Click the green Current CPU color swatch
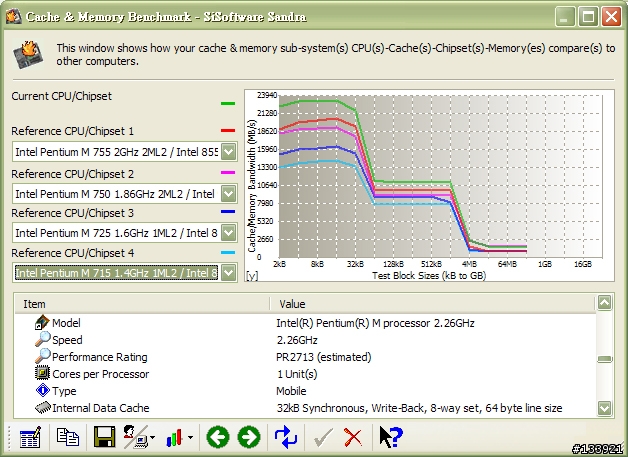Screen dimensions: 628x457 [x=228, y=104]
